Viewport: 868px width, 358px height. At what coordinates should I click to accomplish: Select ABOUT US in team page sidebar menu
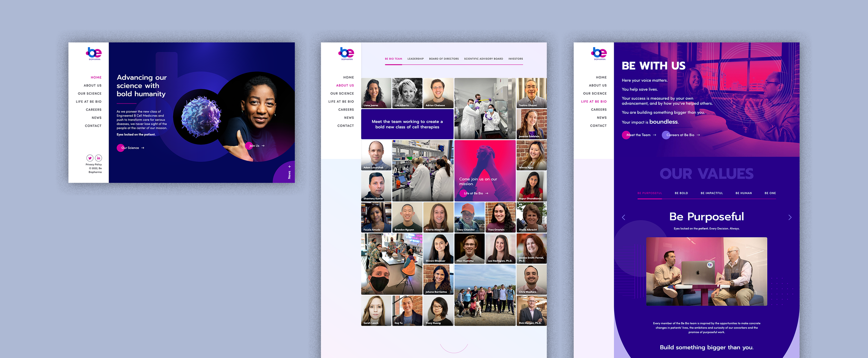point(345,85)
